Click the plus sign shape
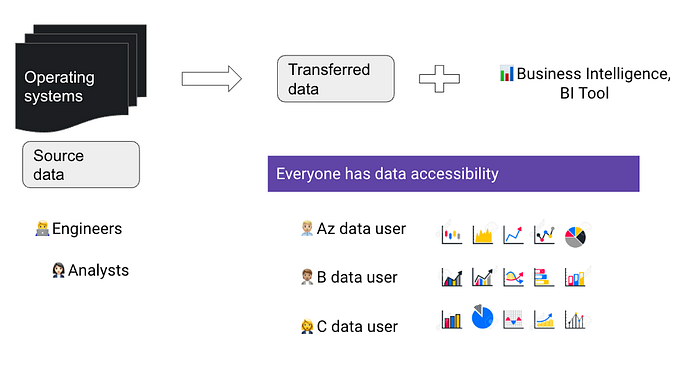700x368 pixels. pyautogui.click(x=439, y=79)
